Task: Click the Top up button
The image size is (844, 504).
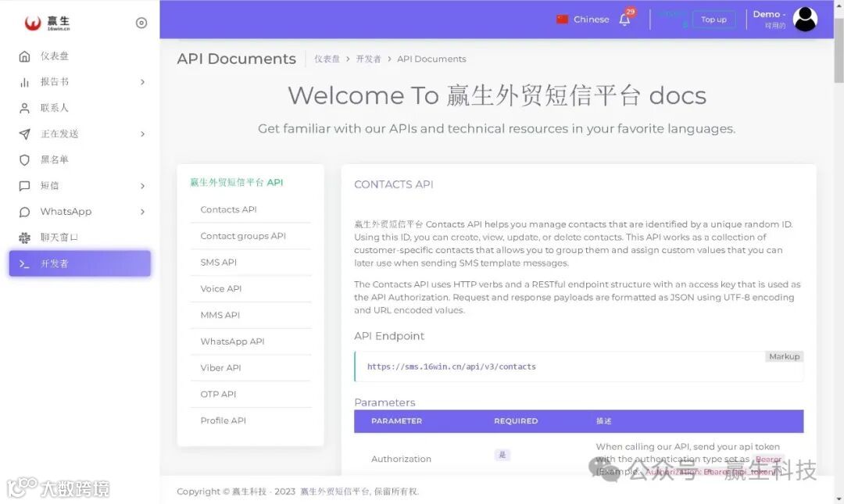Action: (713, 20)
